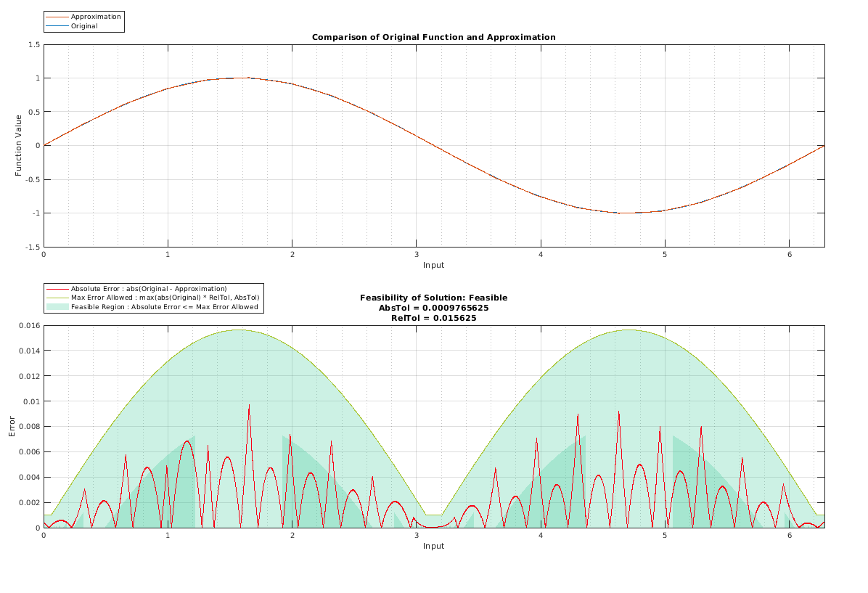Image resolution: width=868 pixels, height=593 pixels.
Task: Click the Input label under the bottom plot
Action: click(433, 546)
